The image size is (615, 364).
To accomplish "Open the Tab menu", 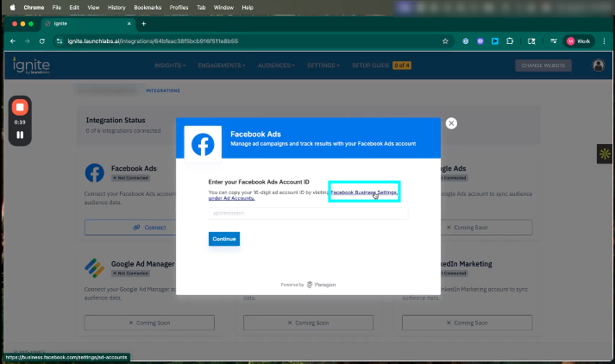I will pos(201,8).
